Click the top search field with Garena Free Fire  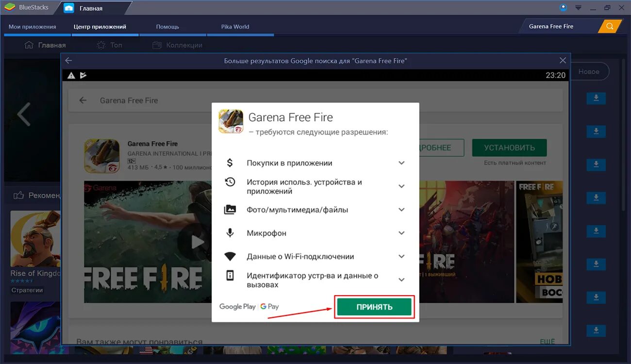click(559, 26)
